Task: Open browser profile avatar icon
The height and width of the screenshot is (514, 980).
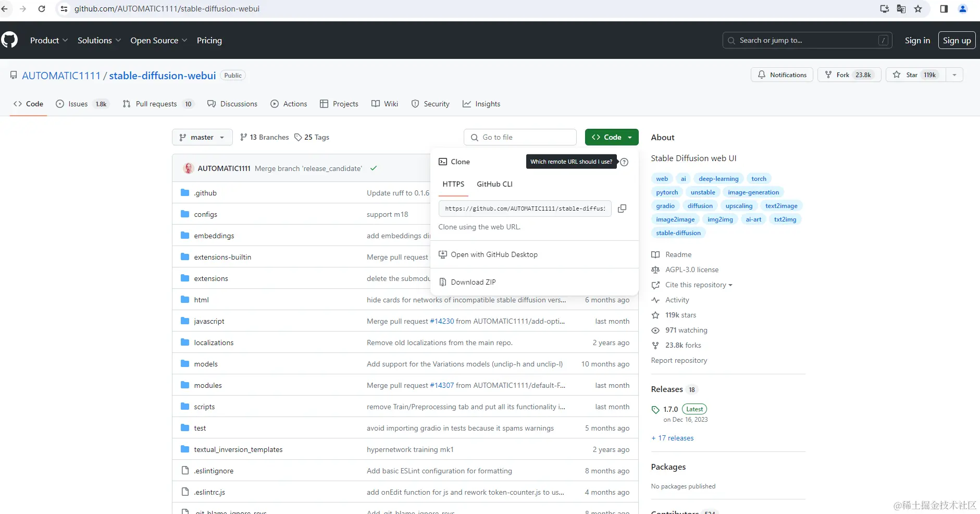Action: (963, 9)
